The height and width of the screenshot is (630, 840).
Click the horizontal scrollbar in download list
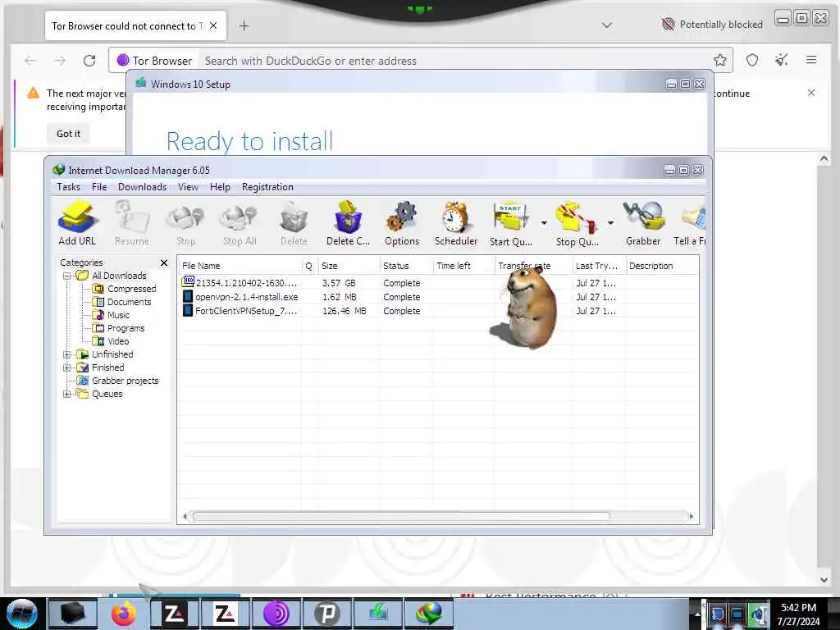[400, 517]
